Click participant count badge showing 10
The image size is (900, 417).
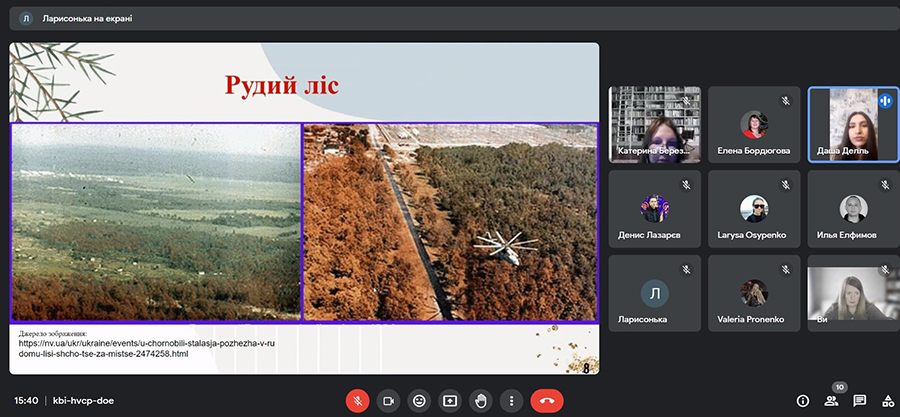[840, 388]
